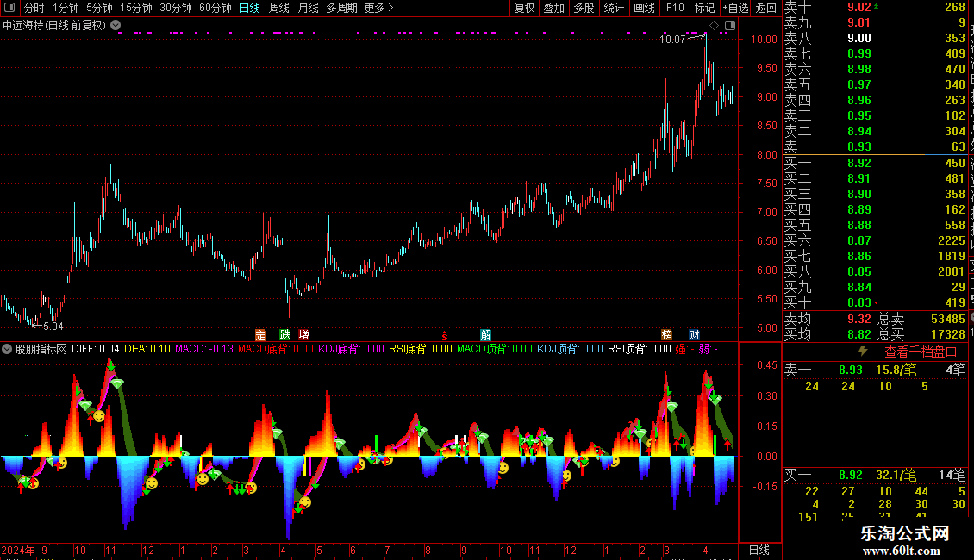Click the 卖十 row price 9.02
The width and height of the screenshot is (974, 560).
pos(859,7)
